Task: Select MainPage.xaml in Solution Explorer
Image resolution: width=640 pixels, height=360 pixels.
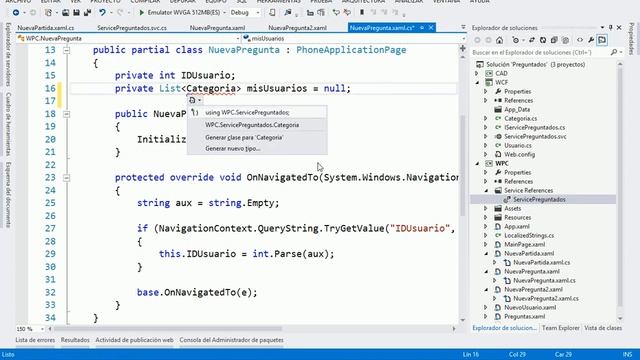Action: click(524, 244)
